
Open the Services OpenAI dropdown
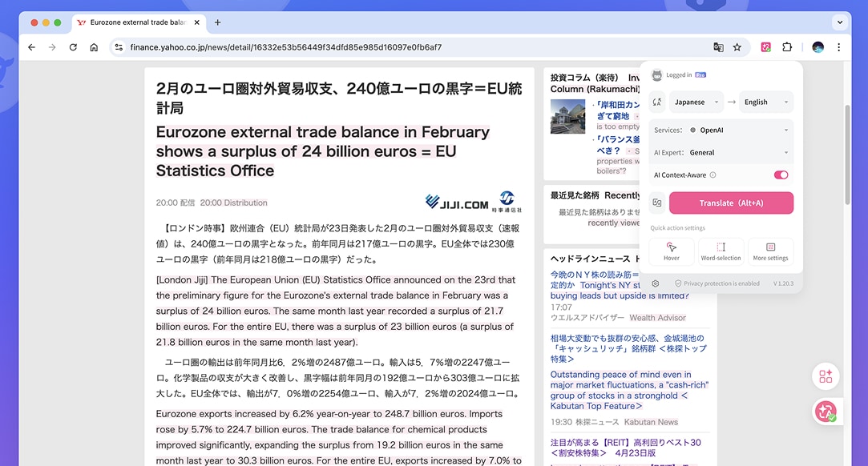click(721, 131)
